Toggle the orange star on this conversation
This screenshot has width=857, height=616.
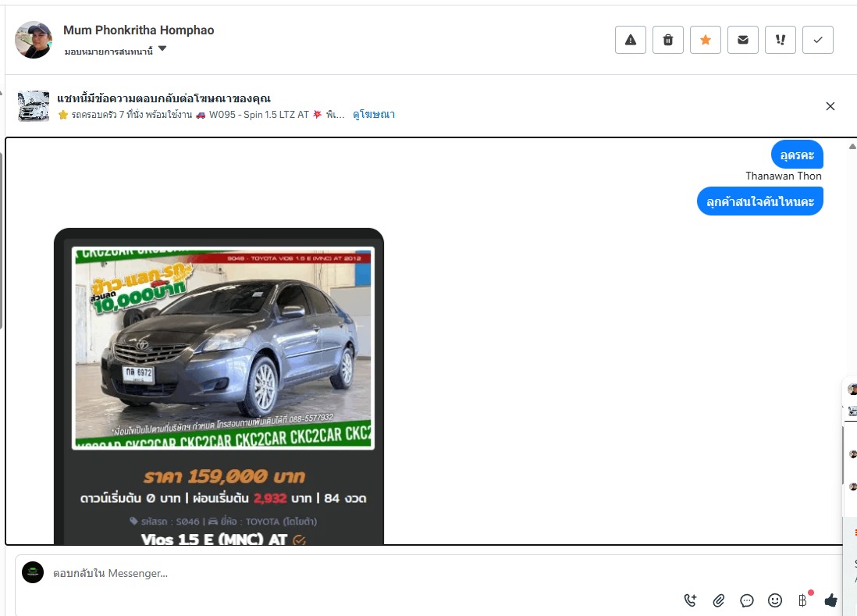point(705,40)
